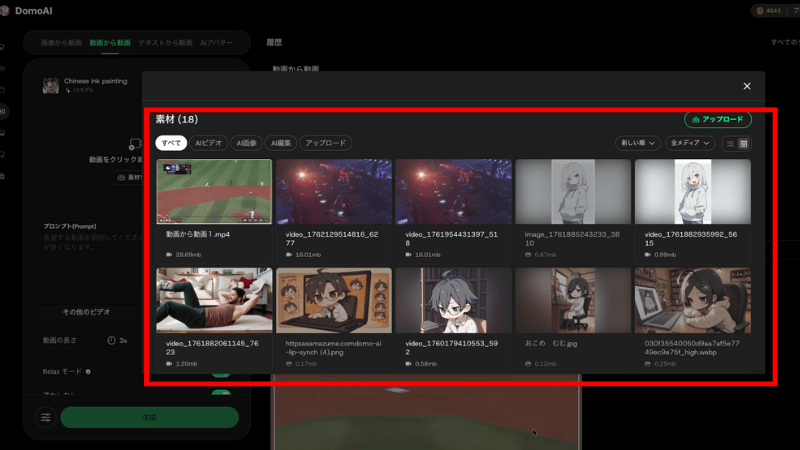This screenshot has height=450, width=800.
Task: Click the Relax モード info icon
Action: pos(88,371)
